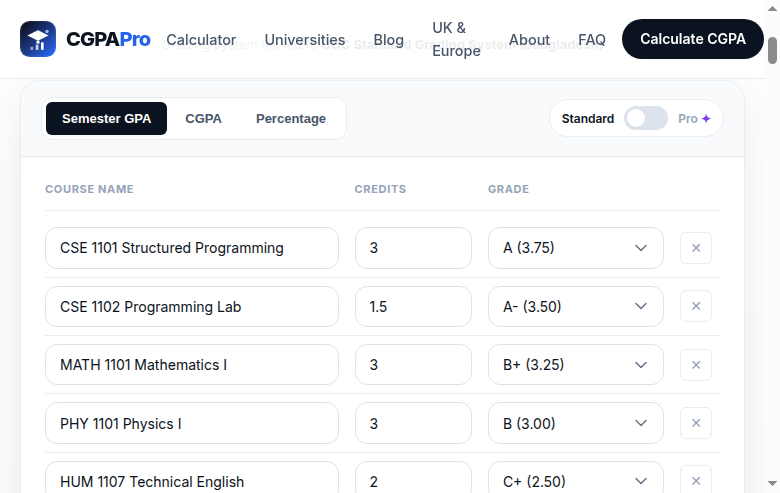Remove the HUM 1107 Technical English row
The image size is (780, 493).
tap(696, 481)
